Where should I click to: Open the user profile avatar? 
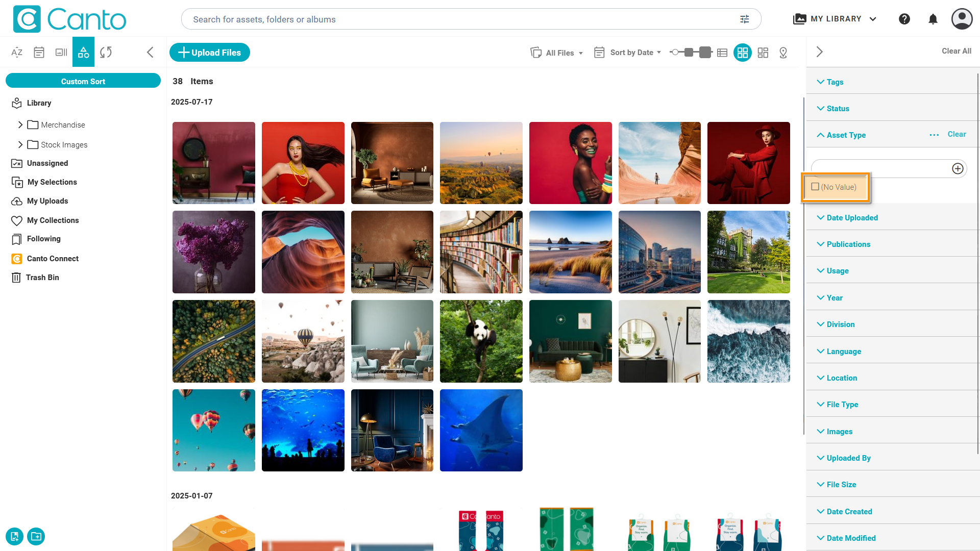point(962,19)
